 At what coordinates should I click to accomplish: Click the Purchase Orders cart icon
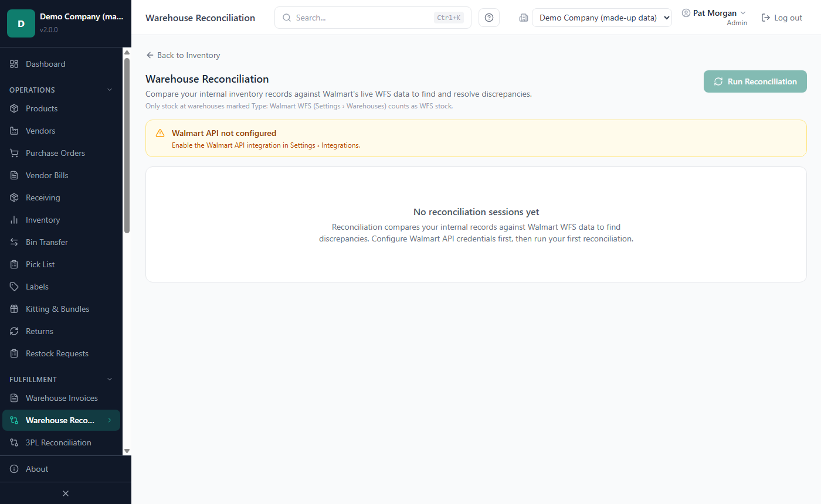click(x=14, y=153)
